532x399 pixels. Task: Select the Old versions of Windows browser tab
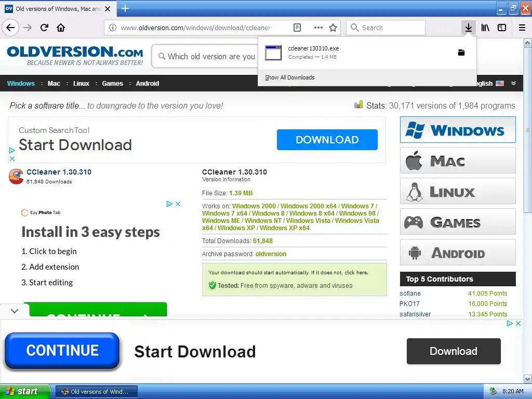(58, 9)
